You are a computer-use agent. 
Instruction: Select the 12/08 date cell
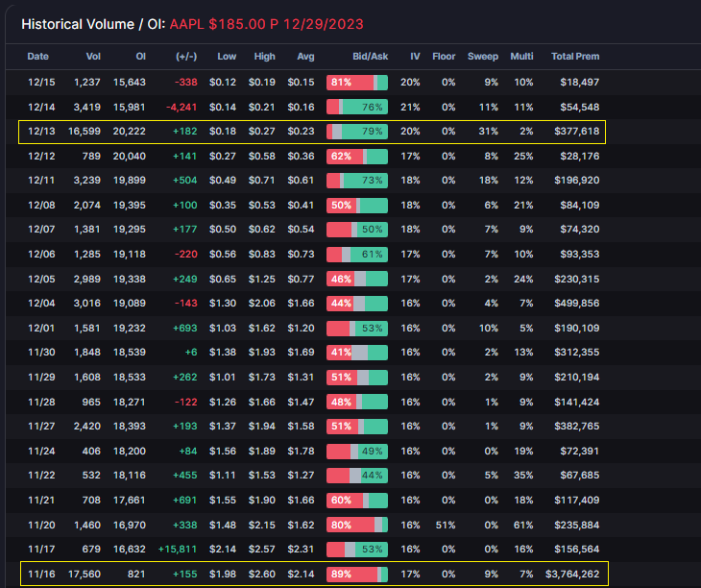41,206
